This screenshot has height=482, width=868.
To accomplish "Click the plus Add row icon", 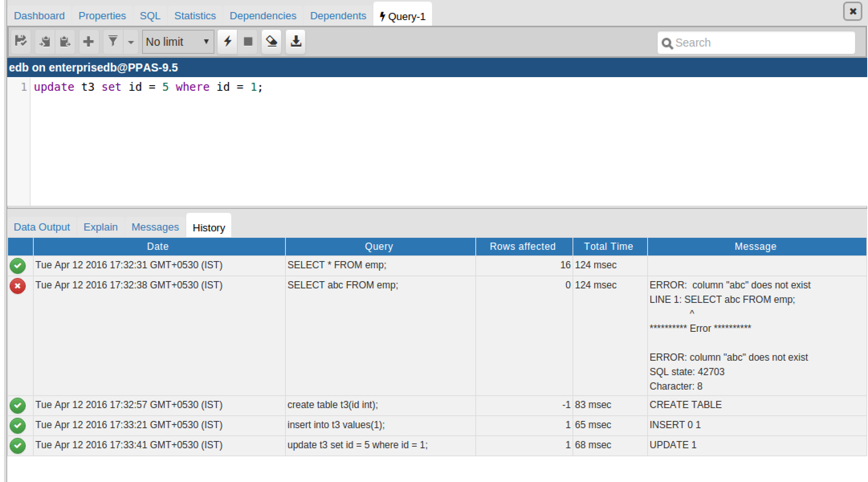I will pos(88,41).
